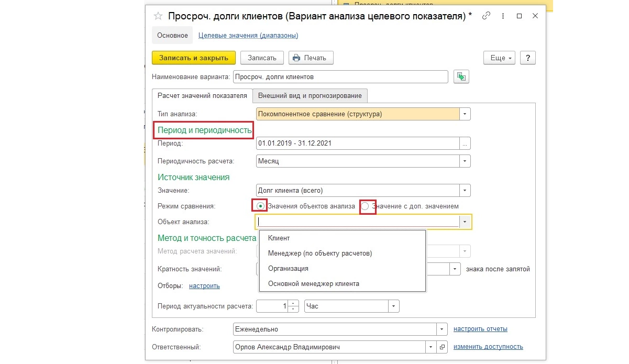Open the vertical dots window menu
This screenshot has height=364, width=629.
(503, 16)
